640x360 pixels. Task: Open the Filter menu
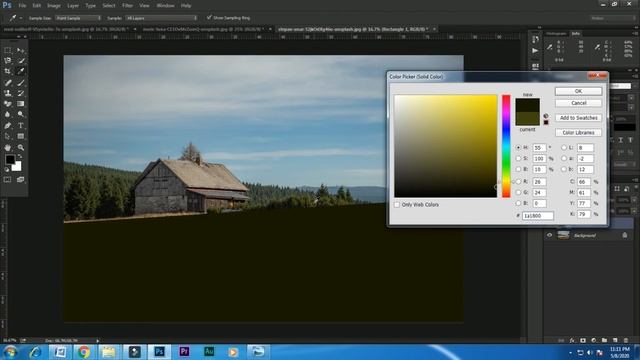pyautogui.click(x=127, y=6)
